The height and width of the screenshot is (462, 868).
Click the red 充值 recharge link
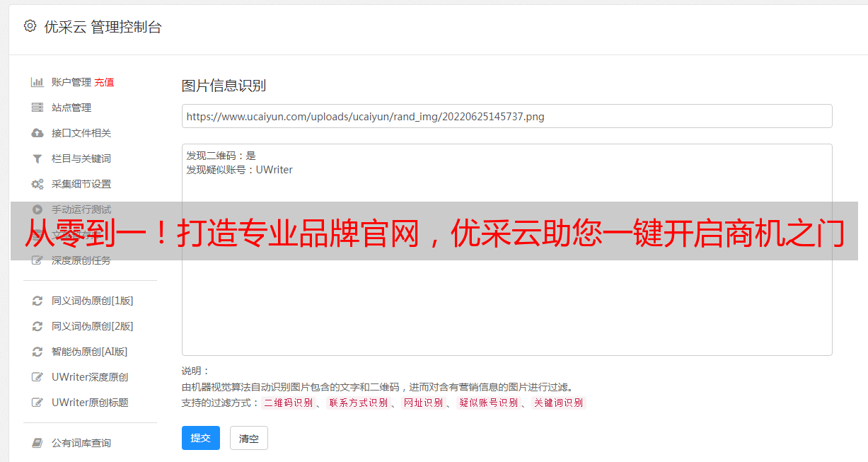(104, 82)
